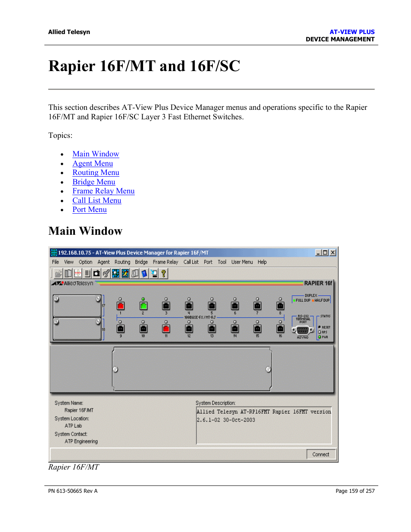Viewport: 411px width, 532px height.
Task: Click the yellow question mark help icon
Action: point(163,274)
